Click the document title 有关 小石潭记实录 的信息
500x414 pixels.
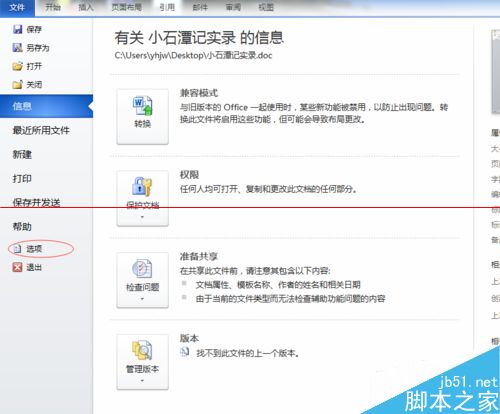[x=199, y=37]
